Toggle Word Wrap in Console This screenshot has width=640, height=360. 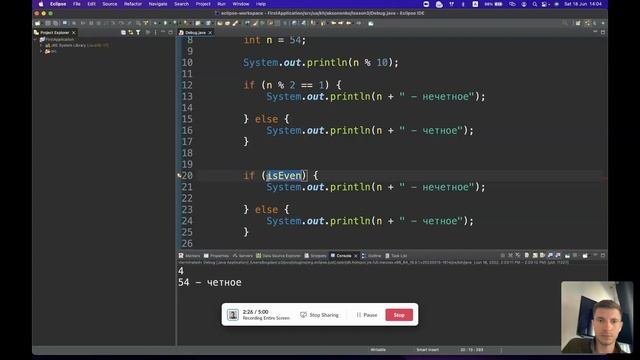pos(542,256)
